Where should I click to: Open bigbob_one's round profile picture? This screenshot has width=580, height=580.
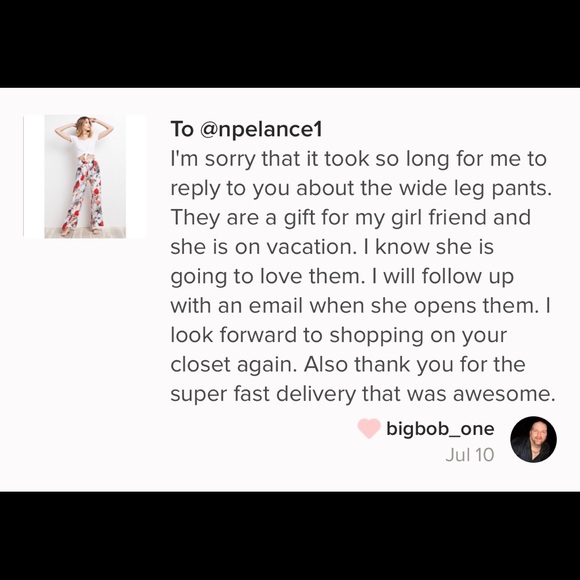533,439
